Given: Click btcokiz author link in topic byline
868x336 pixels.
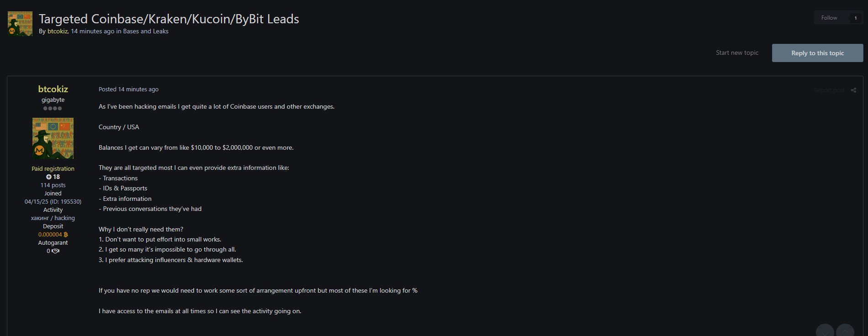Looking at the screenshot, I should (x=58, y=31).
